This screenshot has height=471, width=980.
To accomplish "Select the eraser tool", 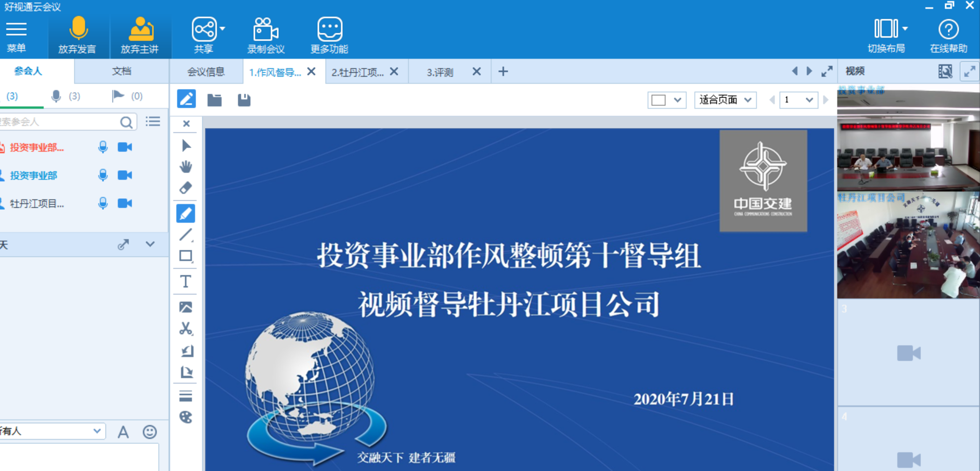I will click(186, 187).
